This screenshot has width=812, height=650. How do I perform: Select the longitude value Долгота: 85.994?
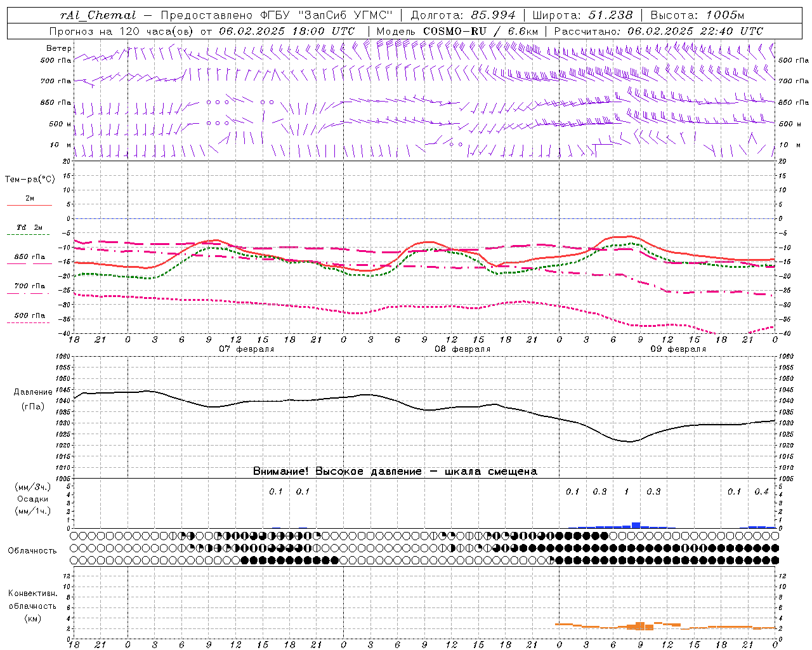coord(464,15)
